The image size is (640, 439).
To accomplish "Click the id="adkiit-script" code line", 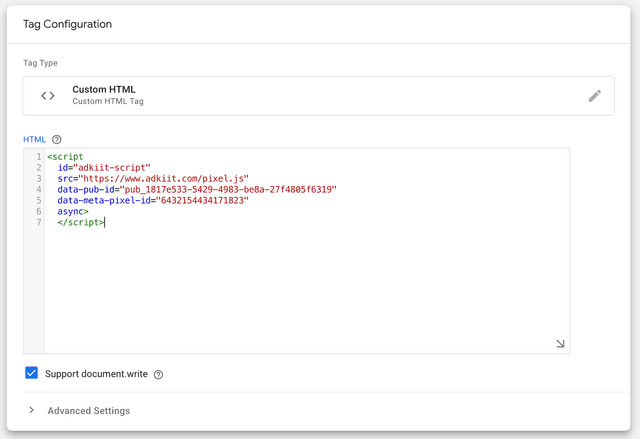I will [x=104, y=168].
